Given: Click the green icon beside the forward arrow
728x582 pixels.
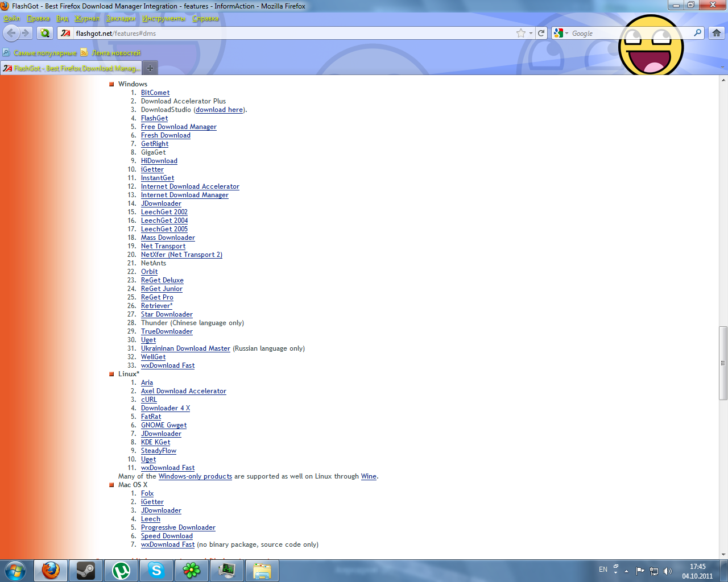Looking at the screenshot, I should pyautogui.click(x=45, y=33).
